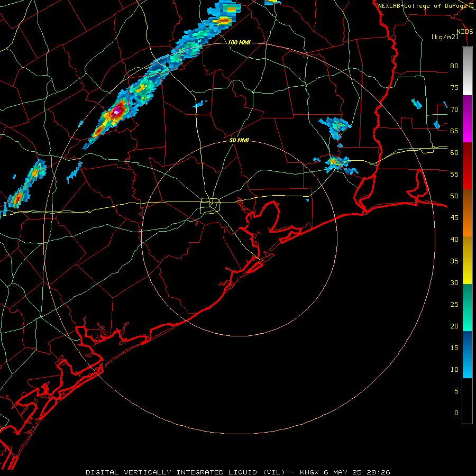The height and width of the screenshot is (476, 476).
Task: Click the 10 value on the color scale
Action: point(454,370)
